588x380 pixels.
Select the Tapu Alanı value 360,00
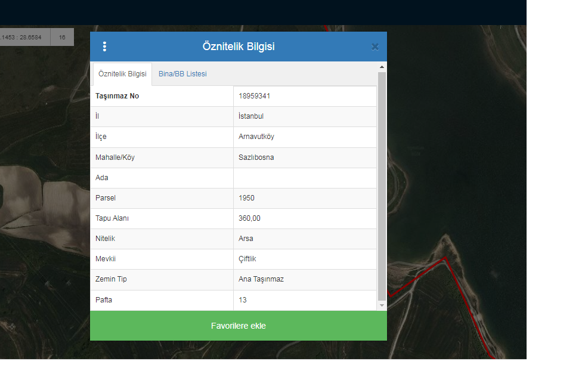(x=249, y=218)
